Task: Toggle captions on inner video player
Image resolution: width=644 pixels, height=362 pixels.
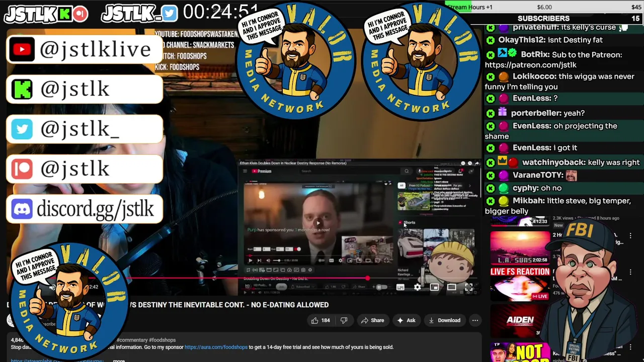Action: pos(331,260)
